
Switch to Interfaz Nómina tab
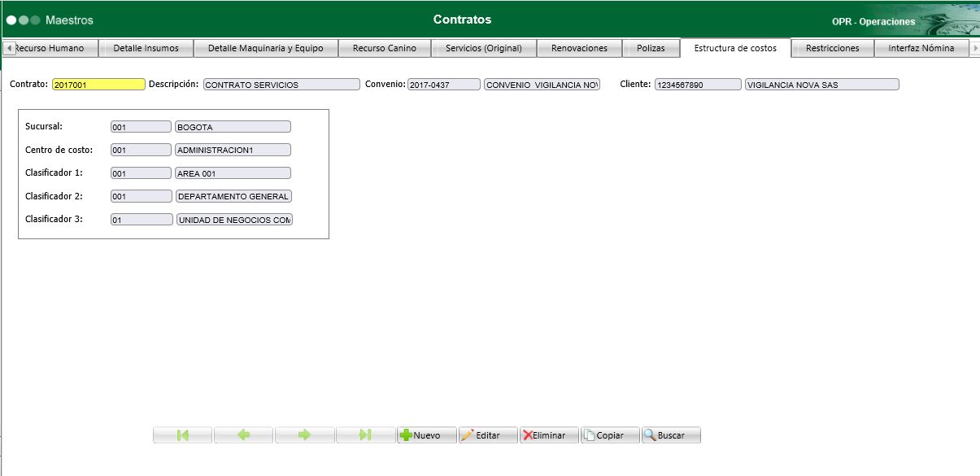(x=921, y=48)
